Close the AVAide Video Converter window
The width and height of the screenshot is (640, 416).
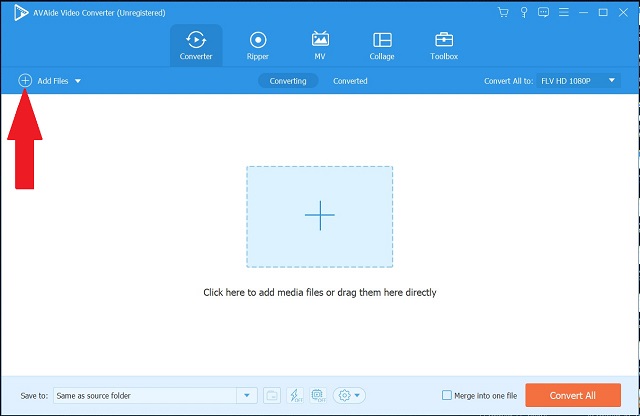pyautogui.click(x=623, y=13)
